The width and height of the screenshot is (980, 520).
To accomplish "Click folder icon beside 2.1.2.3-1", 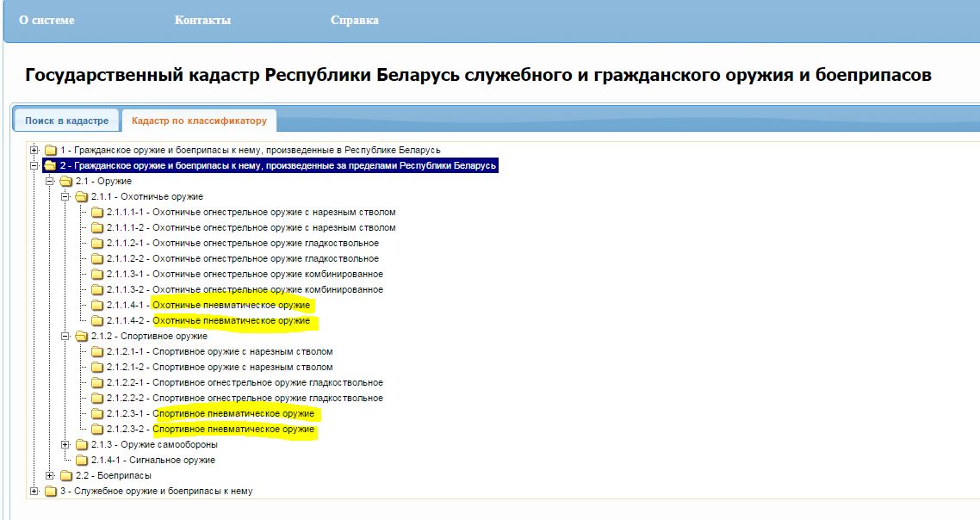I will (97, 414).
